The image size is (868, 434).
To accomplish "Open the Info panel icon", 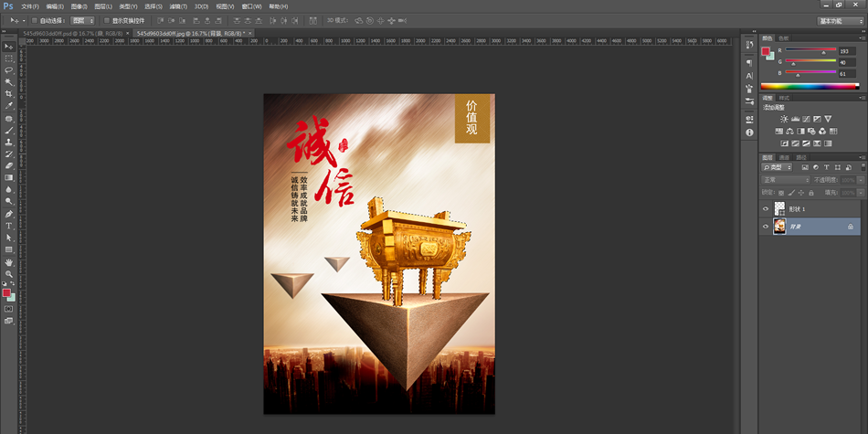I will pyautogui.click(x=749, y=132).
